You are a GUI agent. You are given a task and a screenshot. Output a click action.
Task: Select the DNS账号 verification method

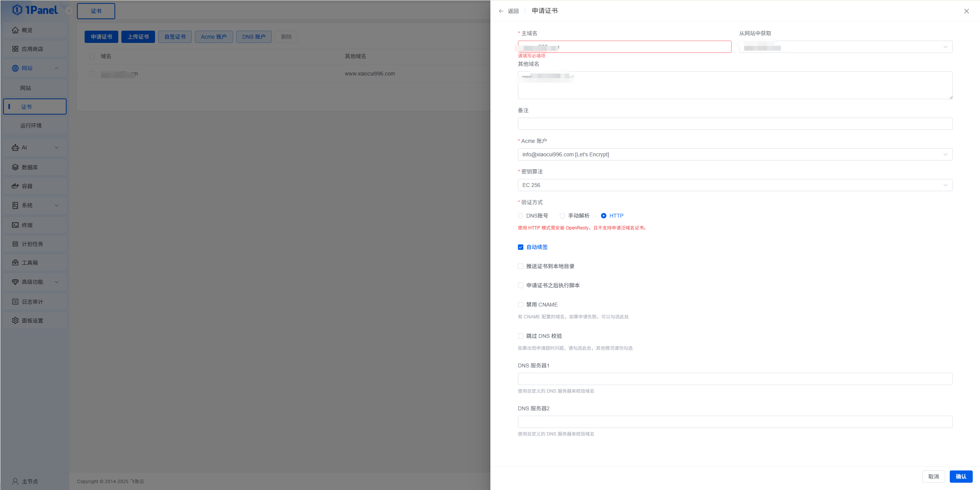pos(521,216)
